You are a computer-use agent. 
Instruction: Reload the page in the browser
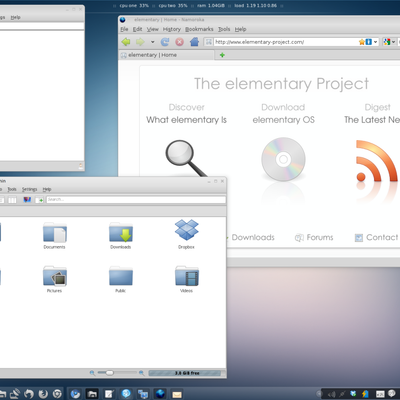(x=165, y=42)
